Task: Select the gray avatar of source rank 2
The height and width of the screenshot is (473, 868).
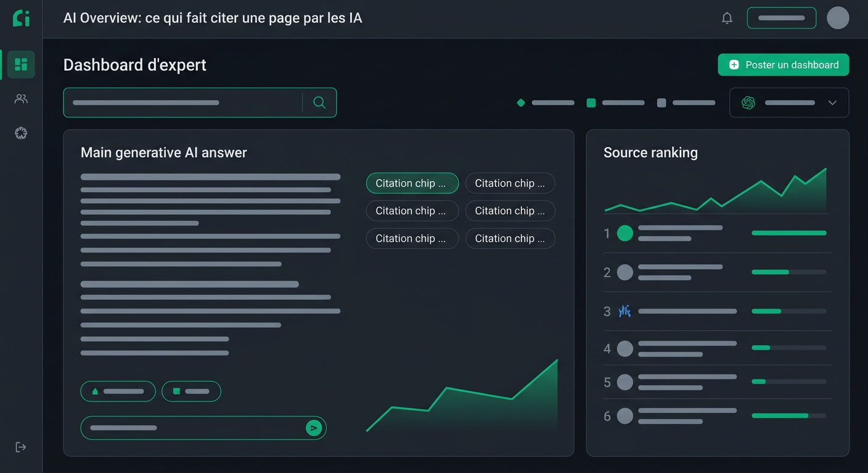Action: (625, 272)
